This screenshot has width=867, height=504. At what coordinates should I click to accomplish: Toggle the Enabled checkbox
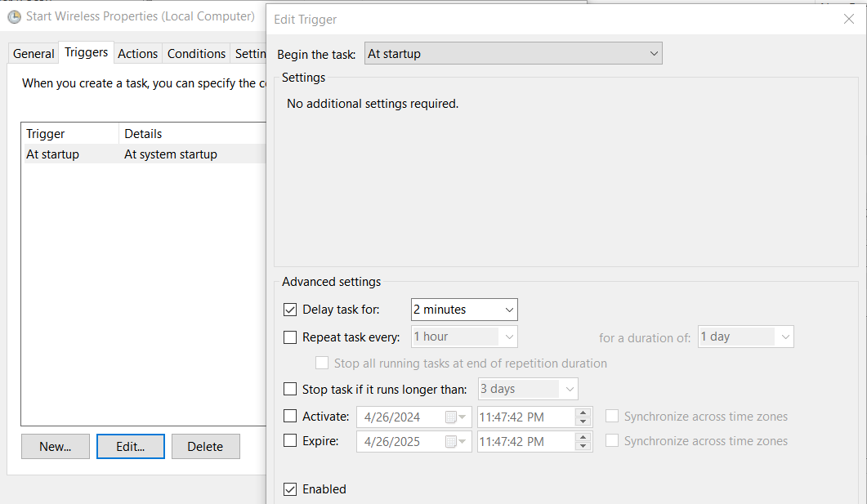(x=290, y=489)
